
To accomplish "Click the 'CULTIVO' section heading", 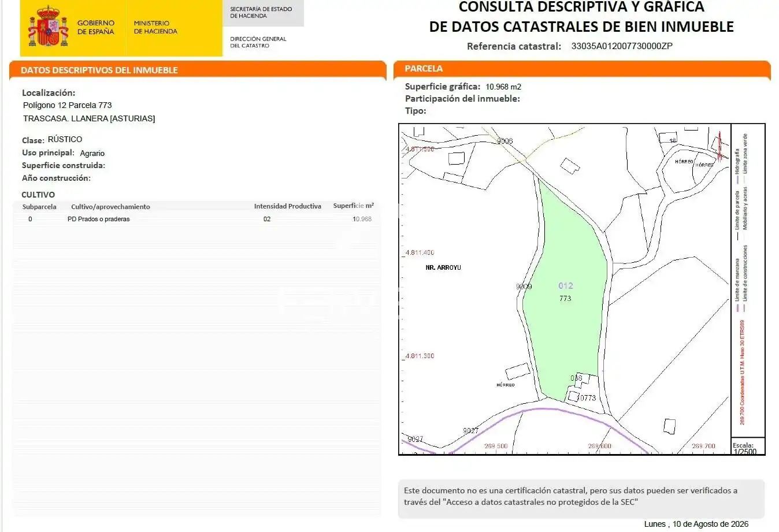I will click(38, 195).
